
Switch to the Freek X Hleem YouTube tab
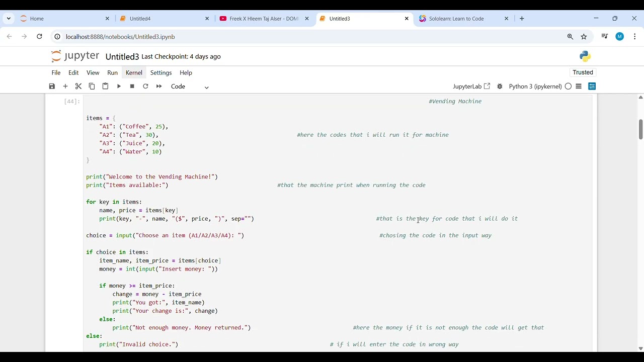[264, 19]
